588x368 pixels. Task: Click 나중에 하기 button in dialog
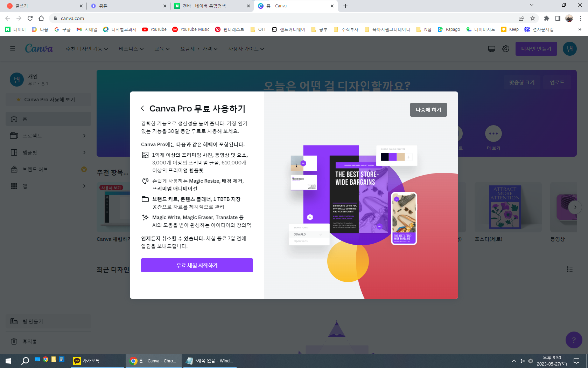(x=428, y=110)
